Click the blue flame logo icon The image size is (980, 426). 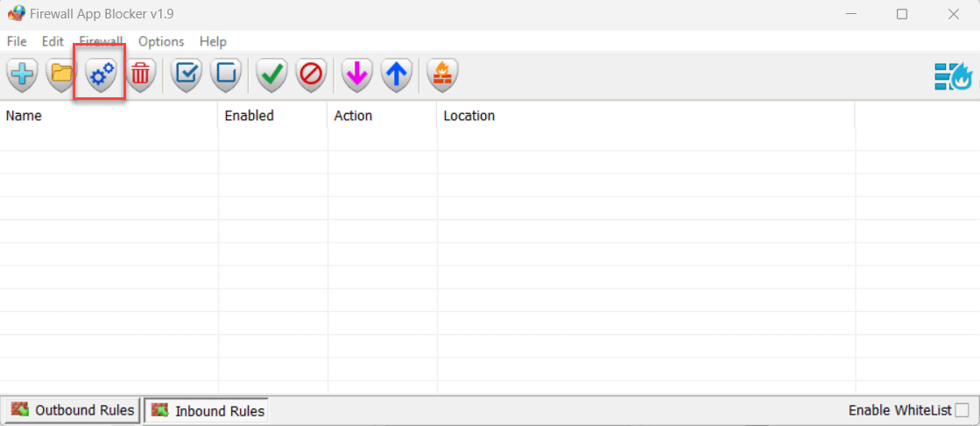[954, 76]
